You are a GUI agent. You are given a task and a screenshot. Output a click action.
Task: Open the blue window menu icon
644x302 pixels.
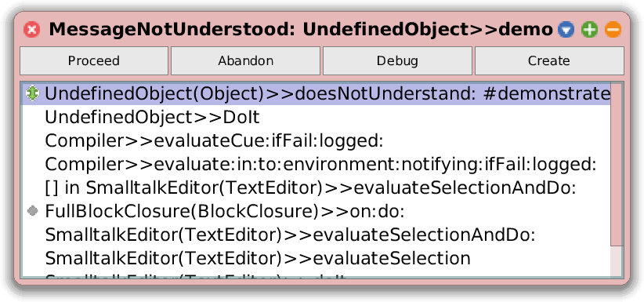pyautogui.click(x=566, y=30)
